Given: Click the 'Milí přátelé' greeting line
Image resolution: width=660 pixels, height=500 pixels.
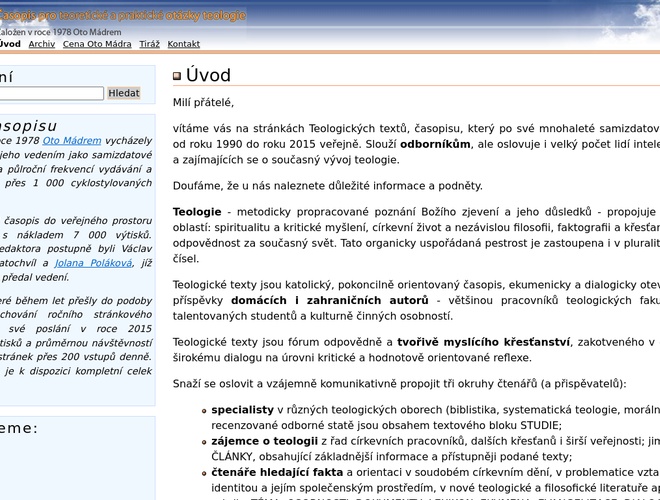Looking at the screenshot, I should [203, 102].
